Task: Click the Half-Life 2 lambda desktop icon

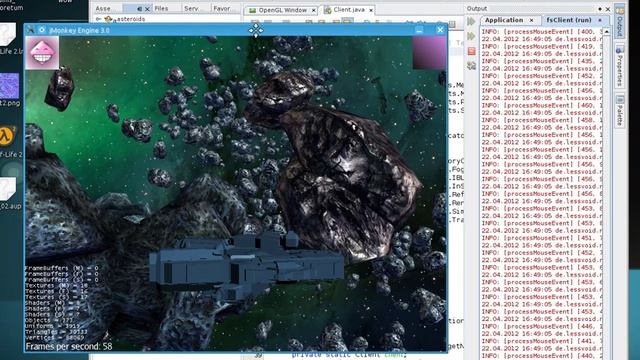Action: (x=7, y=136)
